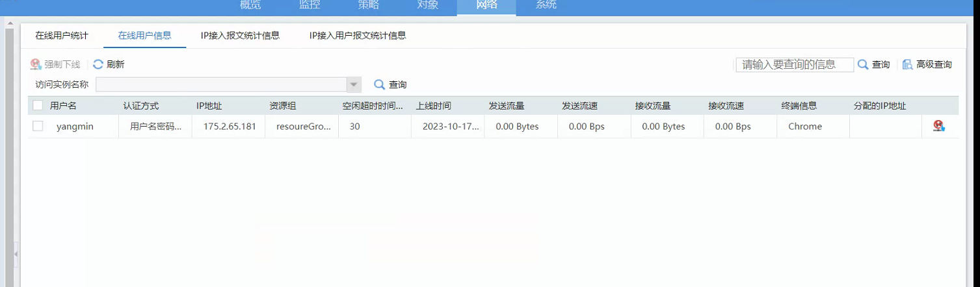980x287 pixels.
Task: Click the IP地址 column header
Action: tap(209, 105)
